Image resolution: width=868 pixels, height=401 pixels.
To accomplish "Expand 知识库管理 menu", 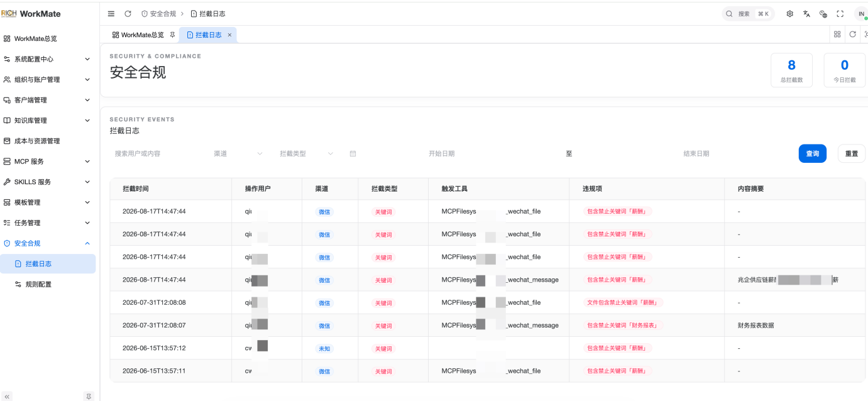I will [x=48, y=121].
